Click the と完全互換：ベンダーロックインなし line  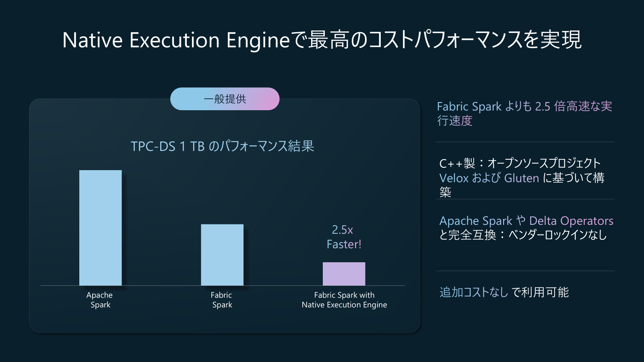pyautogui.click(x=523, y=234)
